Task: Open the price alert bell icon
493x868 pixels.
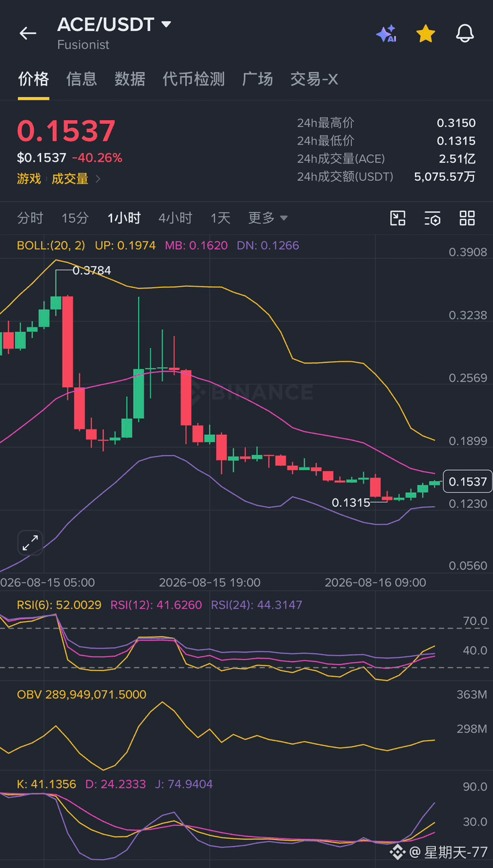Action: 464,33
